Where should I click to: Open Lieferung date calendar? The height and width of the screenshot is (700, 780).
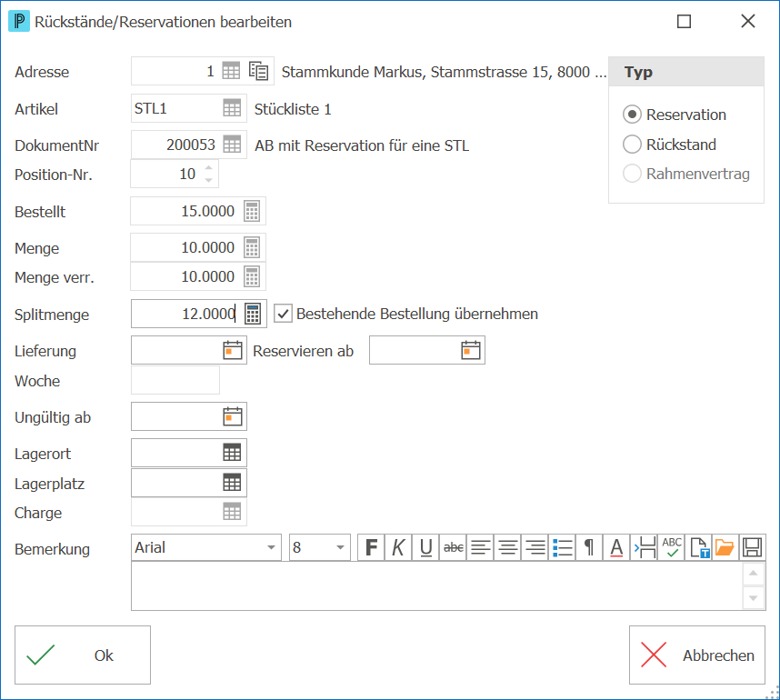[233, 350]
